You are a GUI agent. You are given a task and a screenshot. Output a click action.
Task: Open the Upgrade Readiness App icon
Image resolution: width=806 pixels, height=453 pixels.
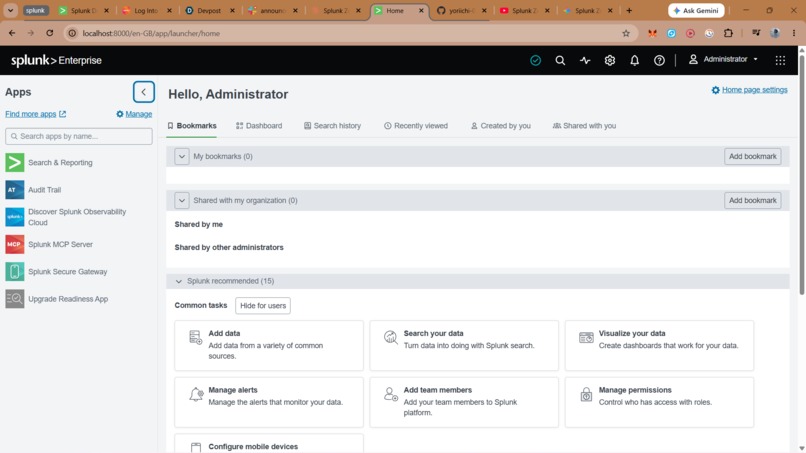[14, 299]
